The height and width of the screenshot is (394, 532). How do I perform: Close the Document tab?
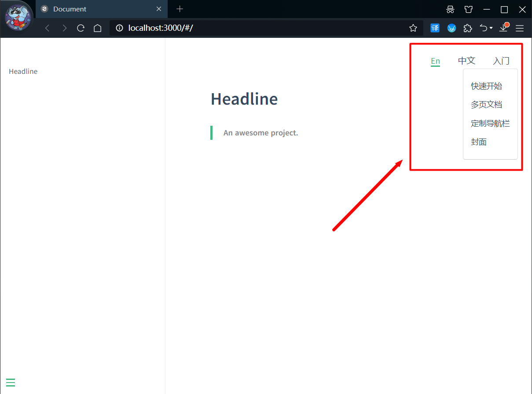point(159,9)
